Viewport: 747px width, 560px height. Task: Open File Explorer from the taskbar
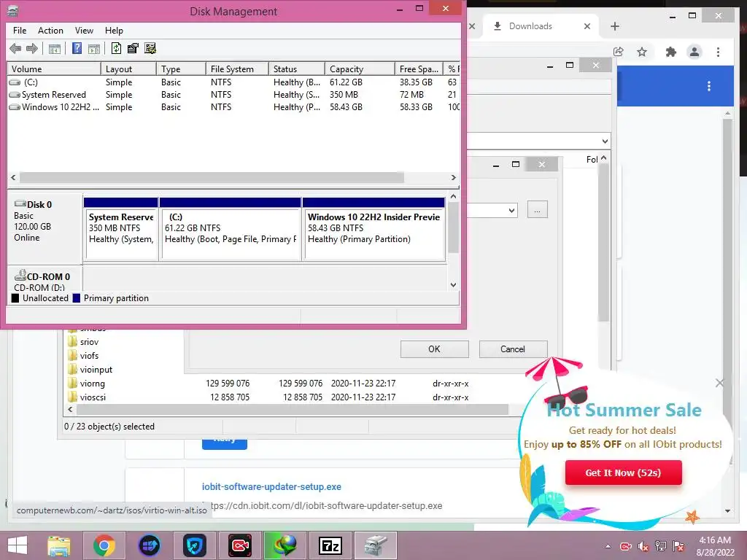pos(59,545)
